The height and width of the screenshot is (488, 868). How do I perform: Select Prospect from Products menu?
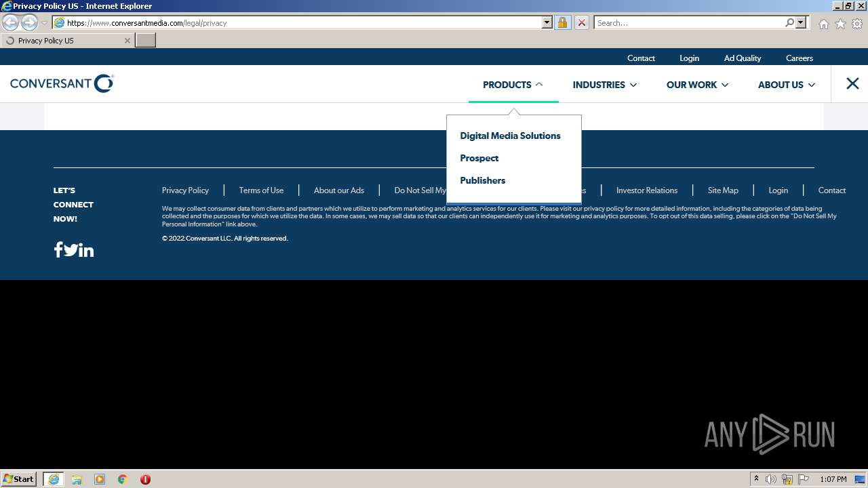pyautogui.click(x=479, y=158)
